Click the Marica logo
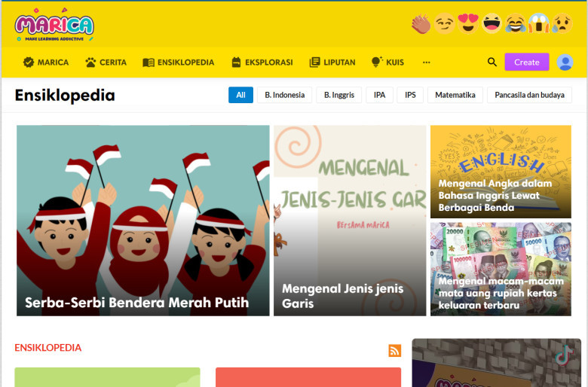Screen dimensions: 588x387 tap(54, 24)
